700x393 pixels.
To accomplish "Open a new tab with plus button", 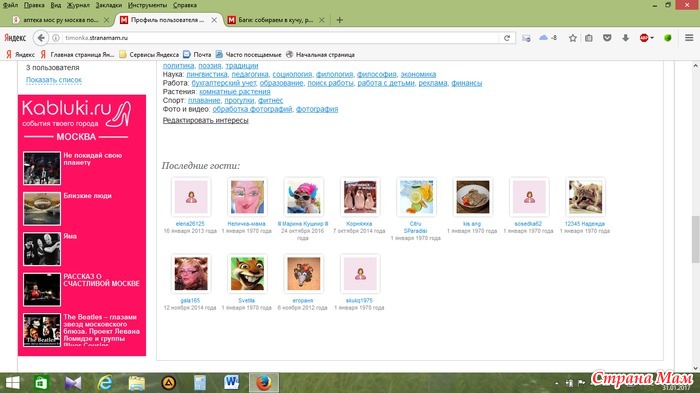I will tap(340, 20).
